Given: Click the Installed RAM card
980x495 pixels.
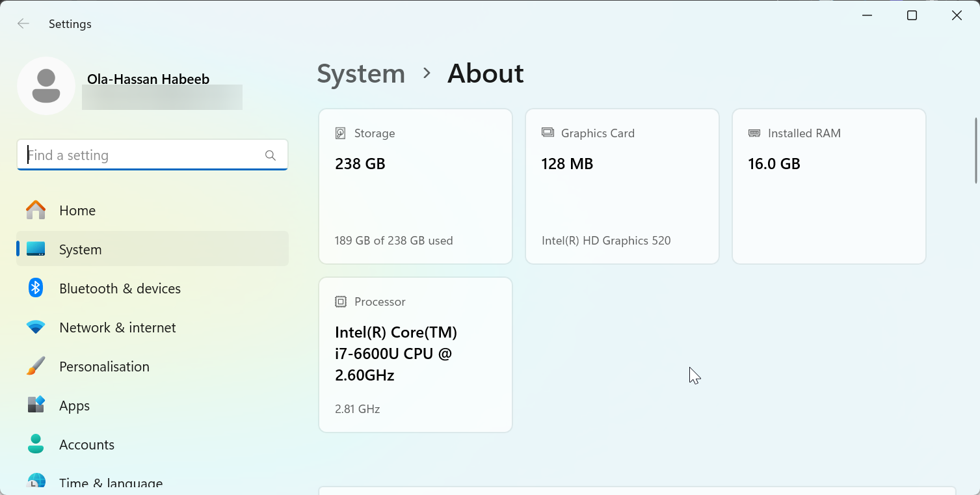Looking at the screenshot, I should tap(829, 187).
